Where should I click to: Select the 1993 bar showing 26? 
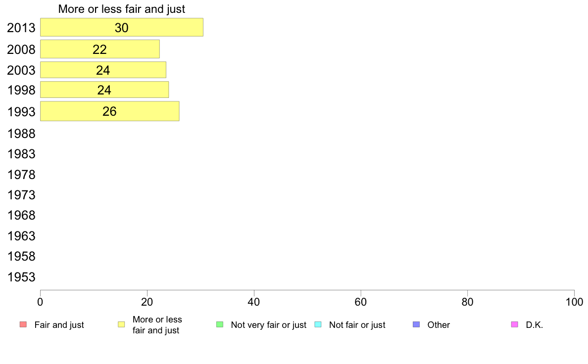pos(109,111)
